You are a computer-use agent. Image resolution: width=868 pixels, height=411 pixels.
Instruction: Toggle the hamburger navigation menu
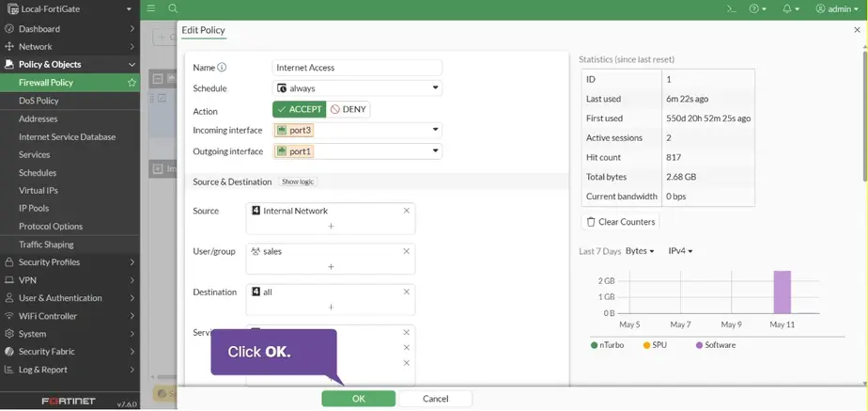click(x=151, y=8)
